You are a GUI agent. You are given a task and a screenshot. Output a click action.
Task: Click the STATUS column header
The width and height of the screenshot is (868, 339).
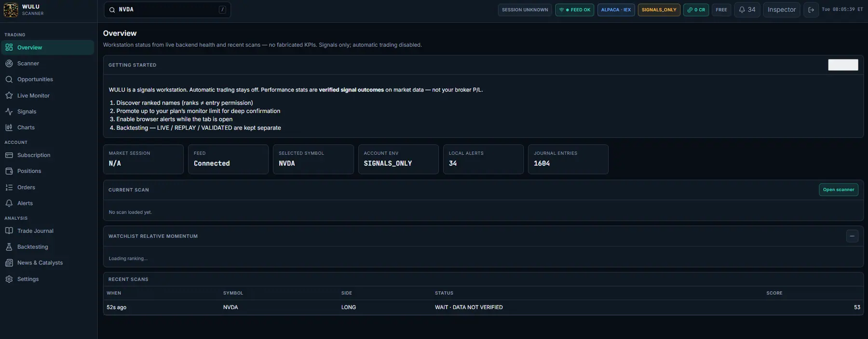pyautogui.click(x=444, y=293)
